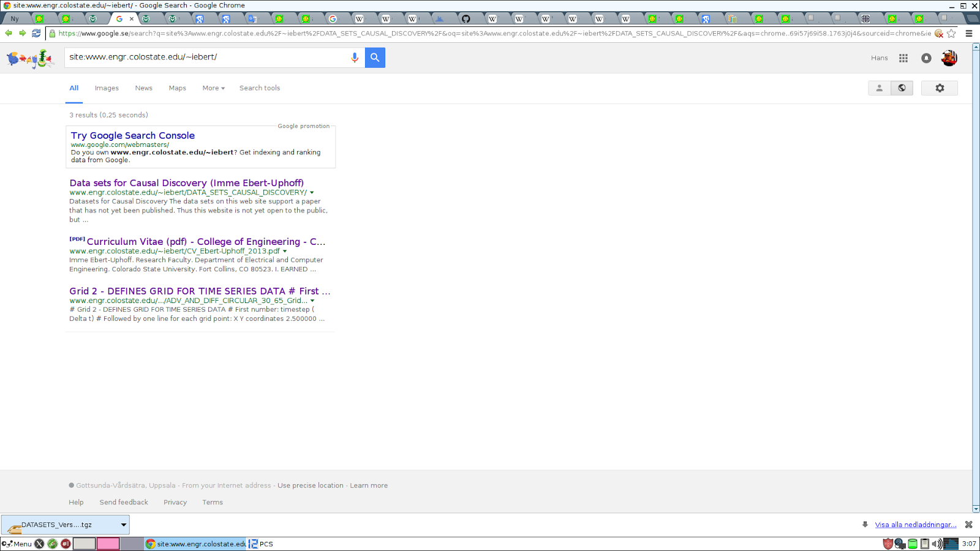Open the Terms footer link
The width and height of the screenshot is (980, 551).
213,502
